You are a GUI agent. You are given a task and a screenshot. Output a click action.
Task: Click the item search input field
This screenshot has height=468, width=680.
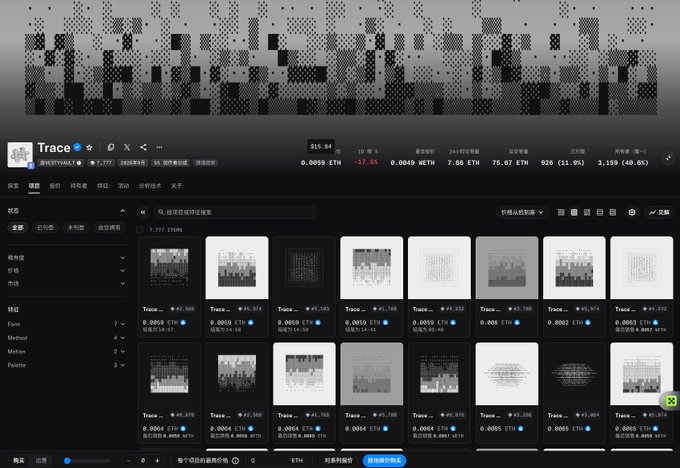pos(234,212)
